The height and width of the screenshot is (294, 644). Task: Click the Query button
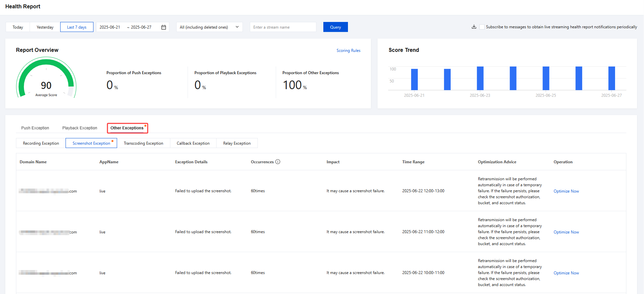(335, 27)
